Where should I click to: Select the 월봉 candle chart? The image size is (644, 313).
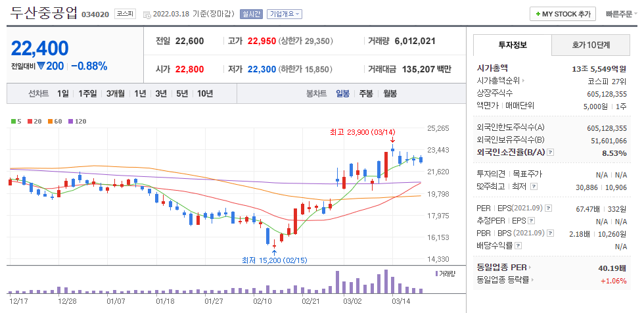390,93
